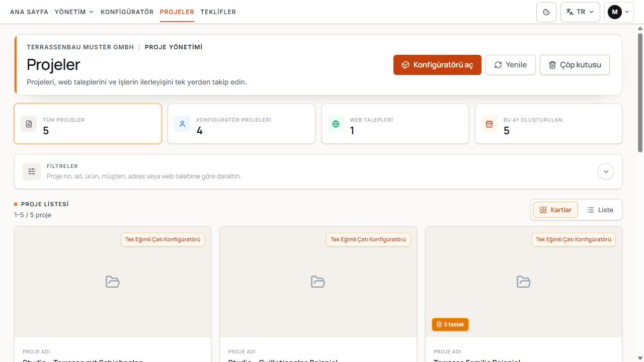Click the 1–5 / 5 proje count text
The image size is (644, 362).
33,215
